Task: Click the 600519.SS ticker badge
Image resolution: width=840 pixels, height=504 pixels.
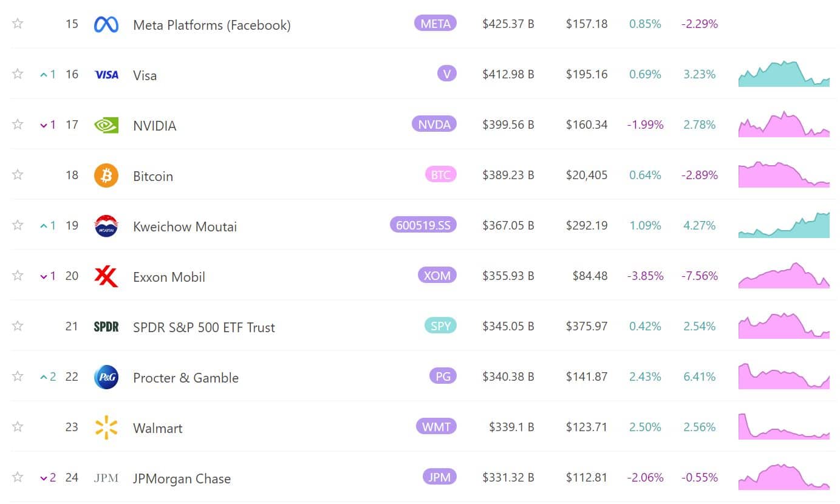Action: [423, 225]
